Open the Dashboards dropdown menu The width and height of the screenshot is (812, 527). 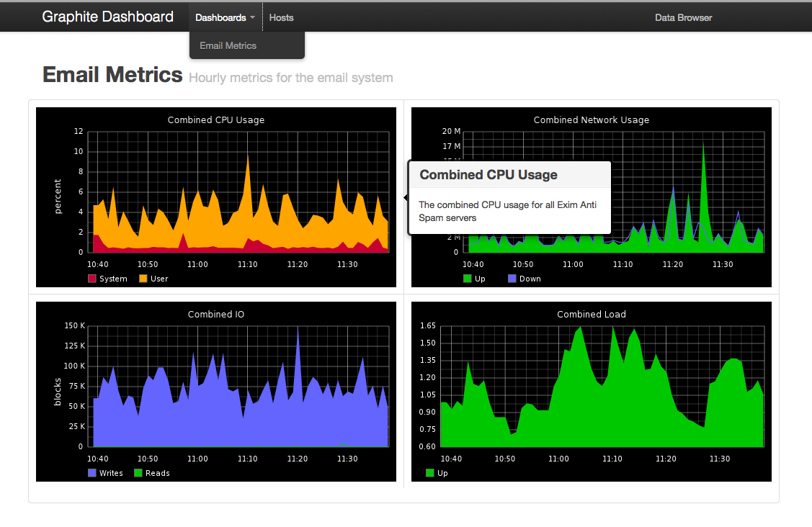click(225, 17)
